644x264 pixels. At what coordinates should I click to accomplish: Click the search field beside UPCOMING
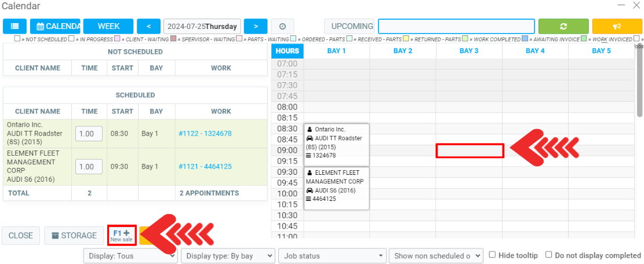point(456,27)
